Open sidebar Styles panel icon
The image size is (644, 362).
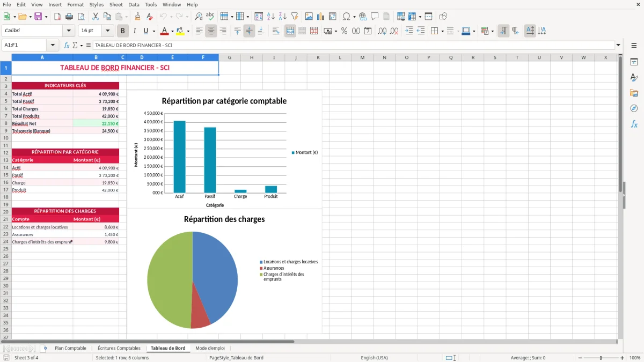(x=634, y=78)
